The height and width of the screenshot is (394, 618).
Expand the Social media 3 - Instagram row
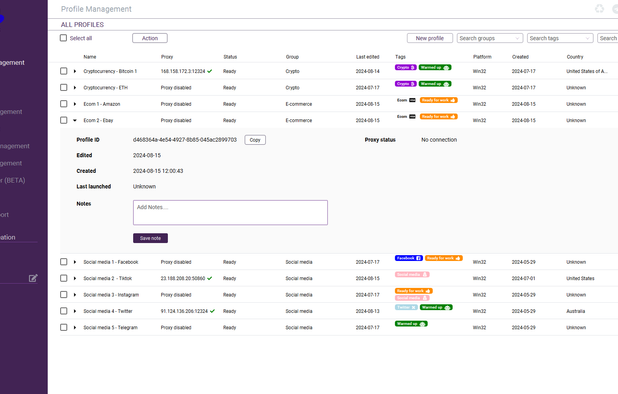coord(75,295)
